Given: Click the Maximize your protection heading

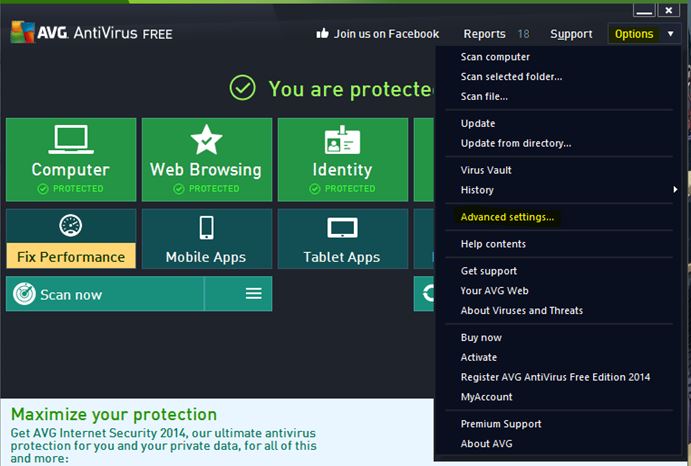Looking at the screenshot, I should pos(114,414).
